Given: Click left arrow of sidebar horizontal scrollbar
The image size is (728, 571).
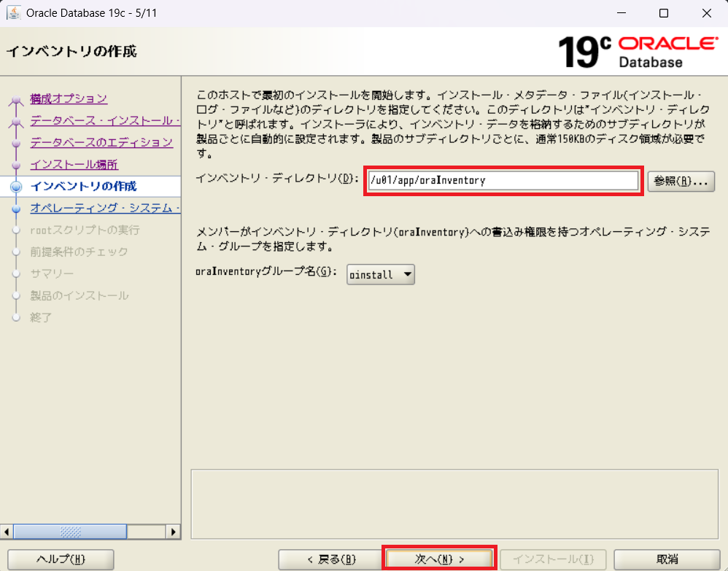Looking at the screenshot, I should (x=7, y=532).
